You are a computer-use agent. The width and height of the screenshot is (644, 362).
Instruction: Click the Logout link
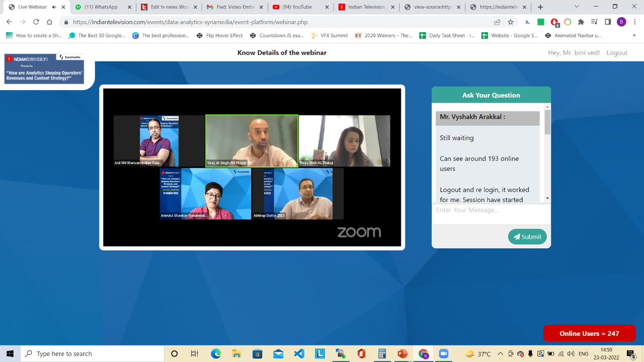(617, 53)
